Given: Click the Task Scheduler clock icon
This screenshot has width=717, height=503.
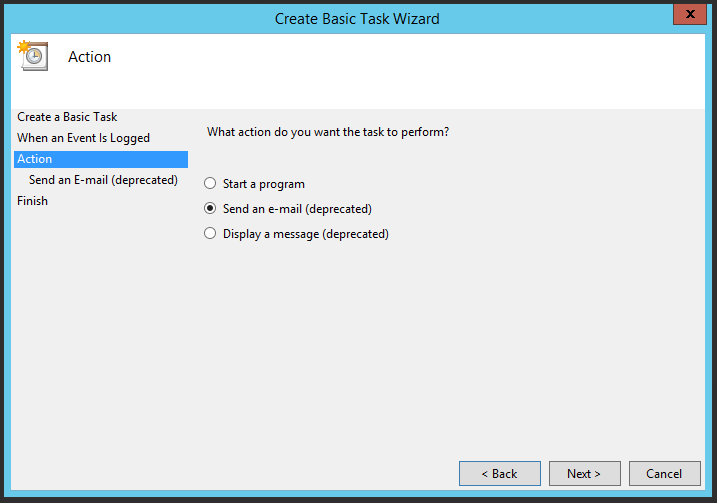Looking at the screenshot, I should (33, 56).
